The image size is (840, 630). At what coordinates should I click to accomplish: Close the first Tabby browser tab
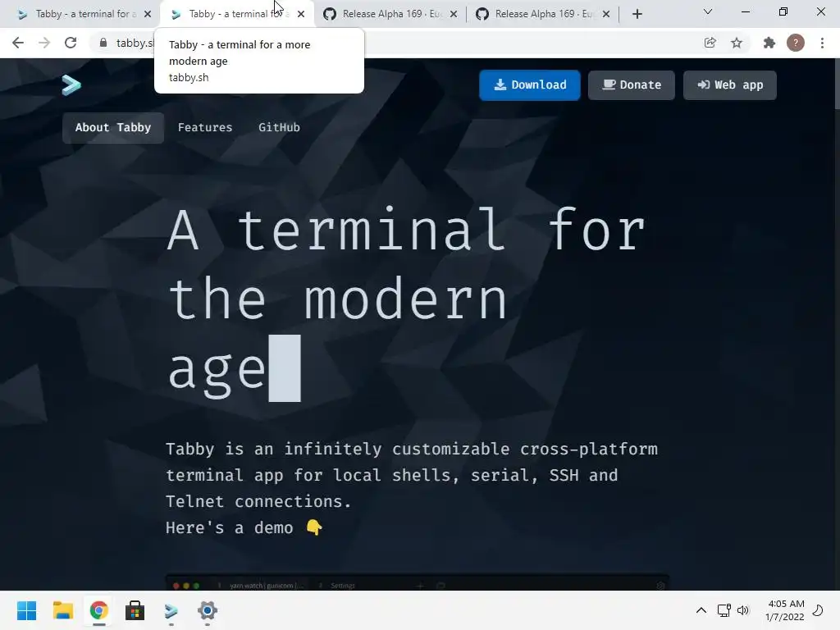pyautogui.click(x=148, y=14)
